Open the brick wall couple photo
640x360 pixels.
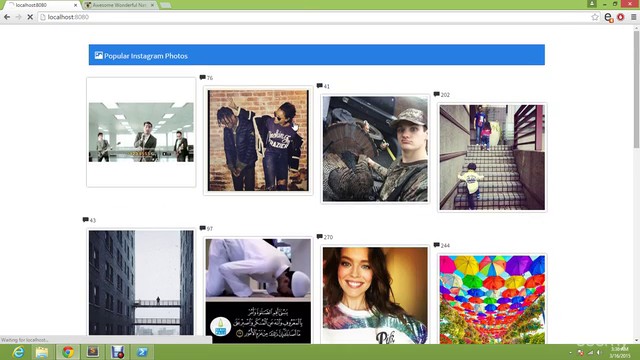pos(258,140)
